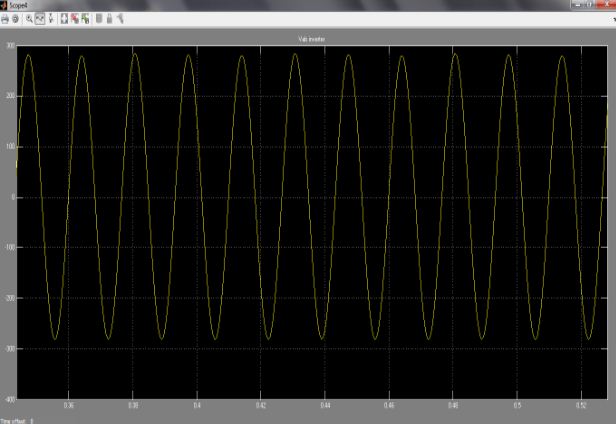Click the x-axis label 0.5
Screen dimensions: 616x424
pyautogui.click(x=517, y=406)
